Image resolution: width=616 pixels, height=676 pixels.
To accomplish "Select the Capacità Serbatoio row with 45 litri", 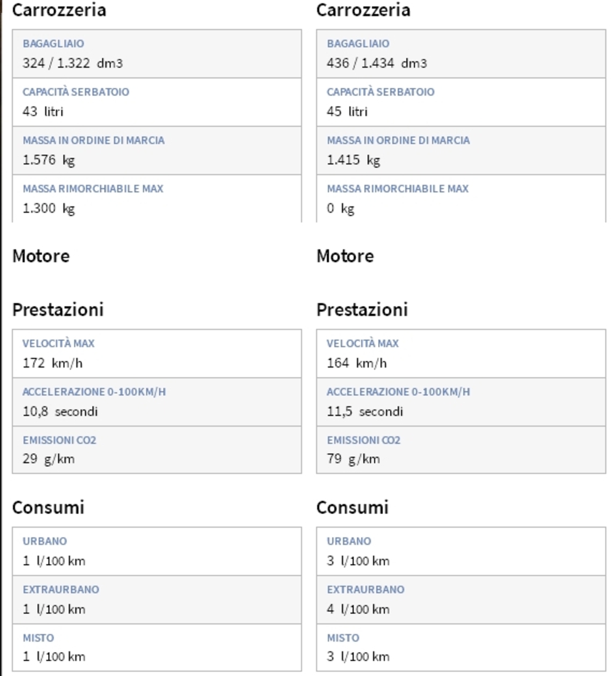I will point(461,102).
